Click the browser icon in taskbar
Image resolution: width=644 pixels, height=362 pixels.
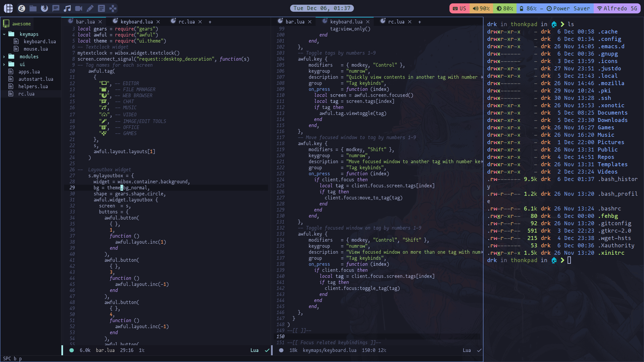click(44, 8)
